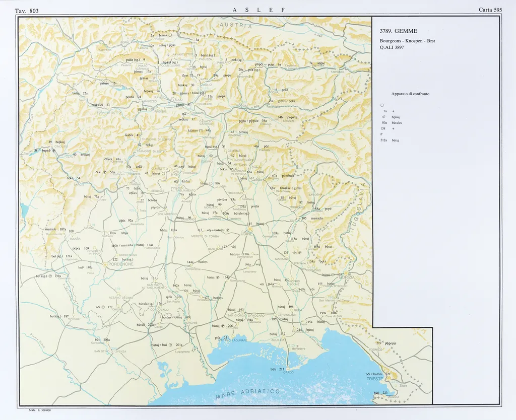Select the Bourgeons - Knospen - Brst subtitle
The width and height of the screenshot is (516, 420).
pos(407,40)
